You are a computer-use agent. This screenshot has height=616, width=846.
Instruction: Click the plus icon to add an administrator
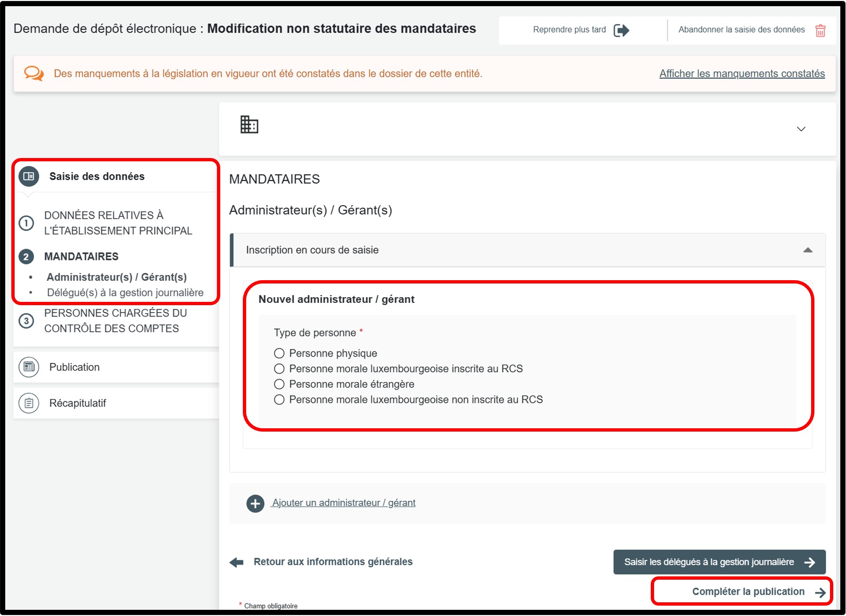[255, 503]
